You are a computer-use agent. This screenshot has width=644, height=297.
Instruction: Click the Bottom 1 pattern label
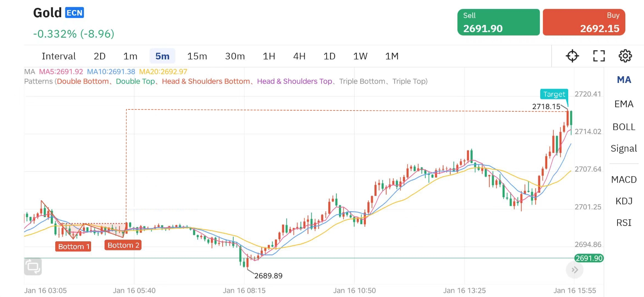coord(74,247)
